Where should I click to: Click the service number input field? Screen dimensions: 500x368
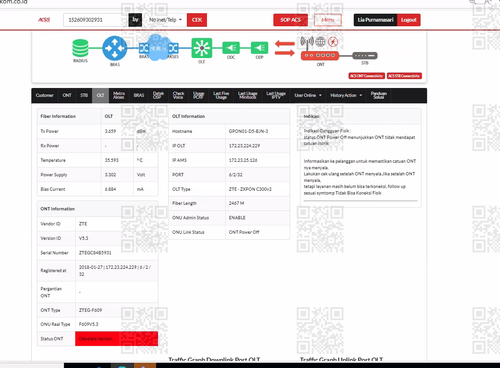(96, 20)
